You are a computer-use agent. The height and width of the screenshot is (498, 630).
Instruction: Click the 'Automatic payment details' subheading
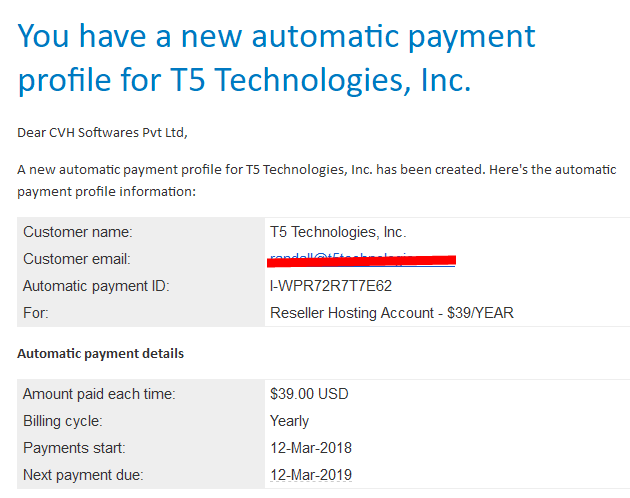point(100,354)
